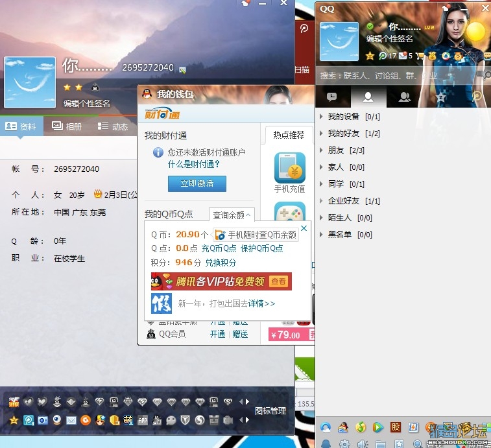The height and width of the screenshot is (448, 491).
Task: Open the photo album camera icon in profile bar
Action: pos(43,420)
